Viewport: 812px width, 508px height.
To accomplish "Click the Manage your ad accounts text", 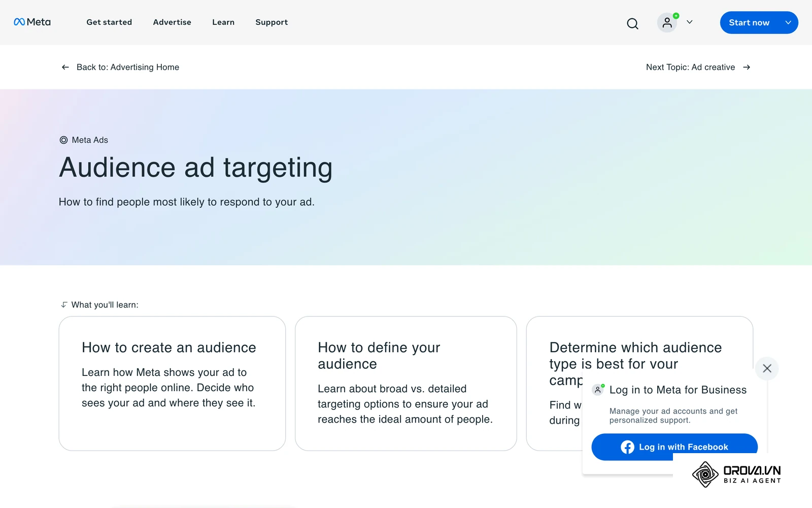I will click(673, 416).
